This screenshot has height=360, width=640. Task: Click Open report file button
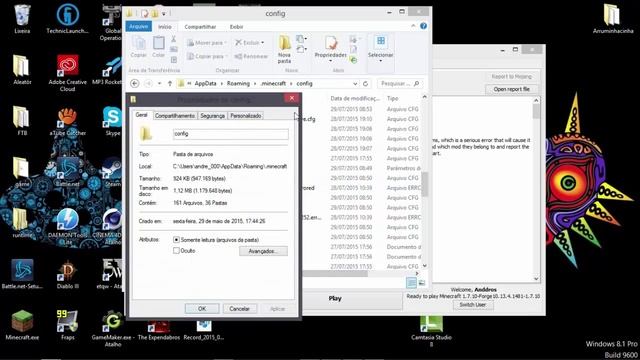point(511,89)
